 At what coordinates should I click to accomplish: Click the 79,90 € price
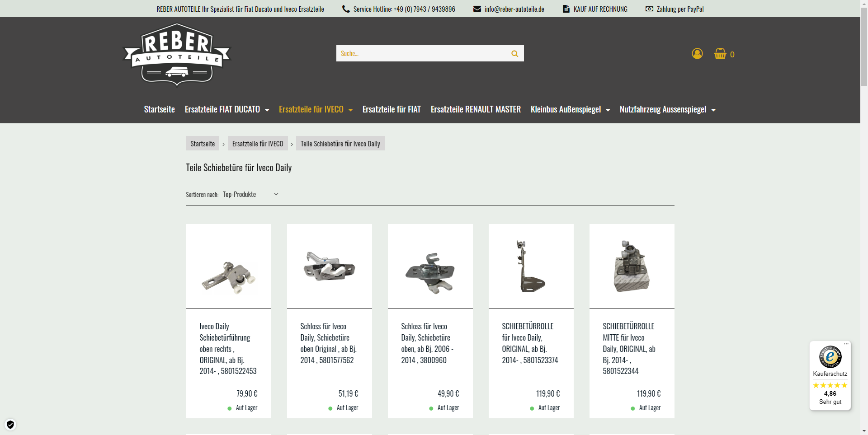tap(247, 394)
